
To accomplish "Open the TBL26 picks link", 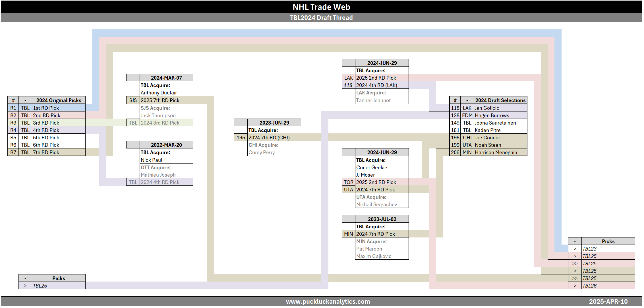I will point(589,286).
